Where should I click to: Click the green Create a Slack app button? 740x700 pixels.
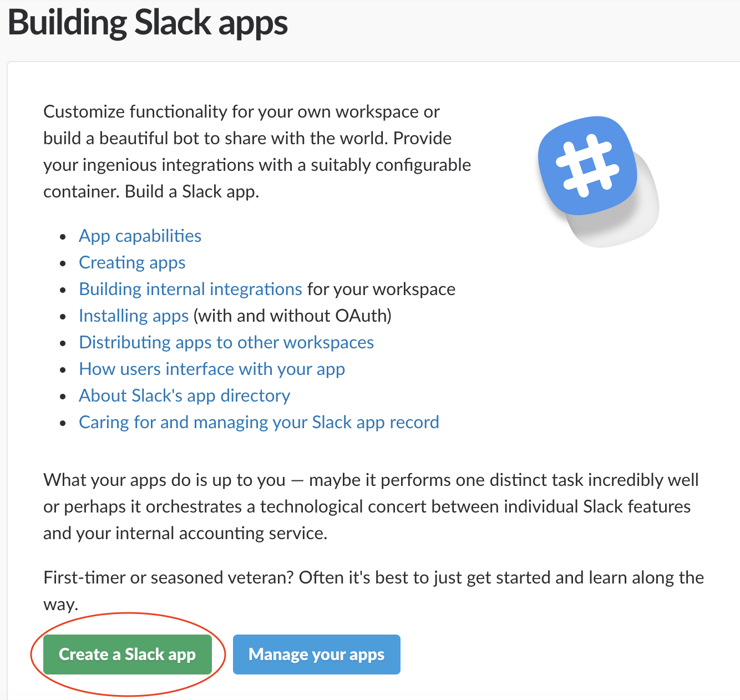(x=128, y=655)
